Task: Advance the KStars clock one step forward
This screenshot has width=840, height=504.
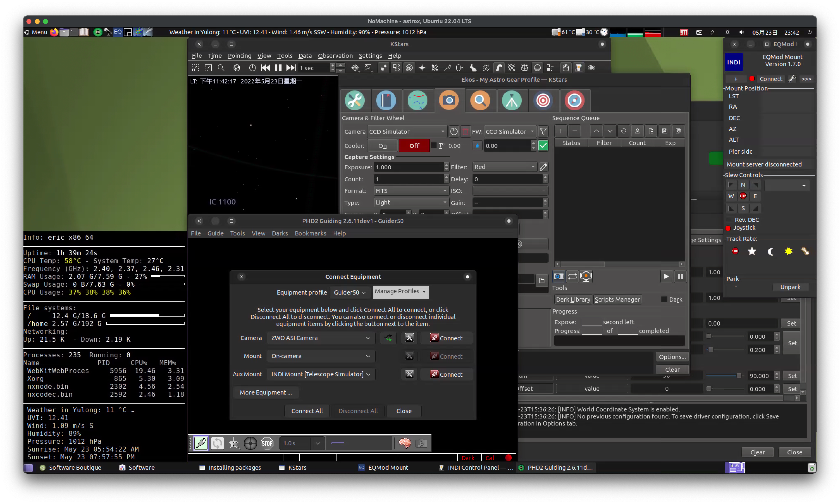Action: (x=291, y=68)
